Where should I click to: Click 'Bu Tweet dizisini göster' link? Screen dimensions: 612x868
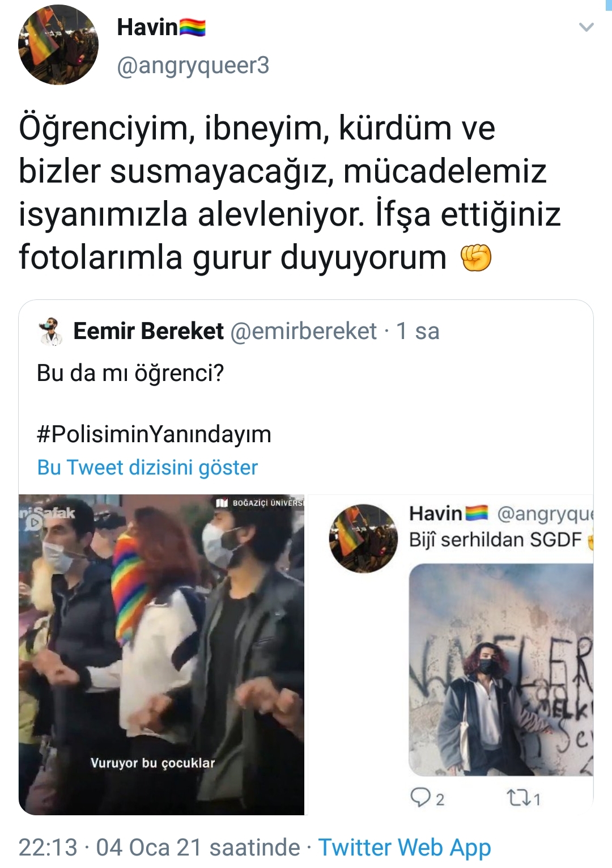click(147, 467)
